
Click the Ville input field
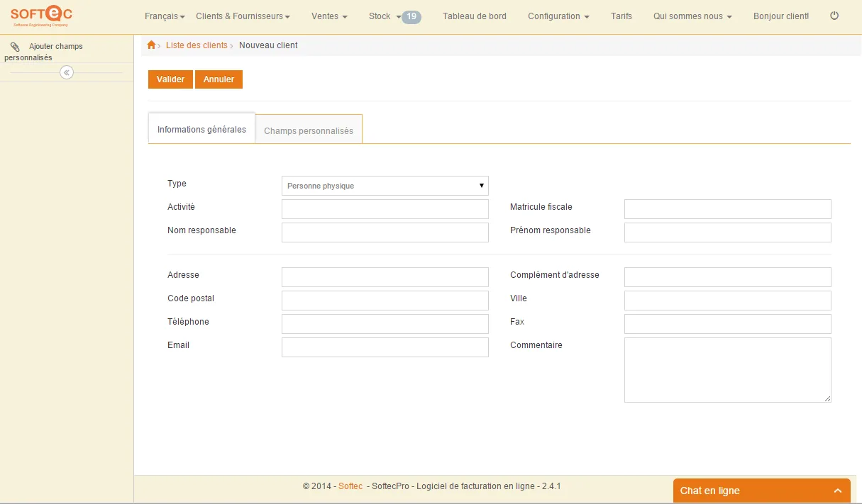(x=728, y=301)
